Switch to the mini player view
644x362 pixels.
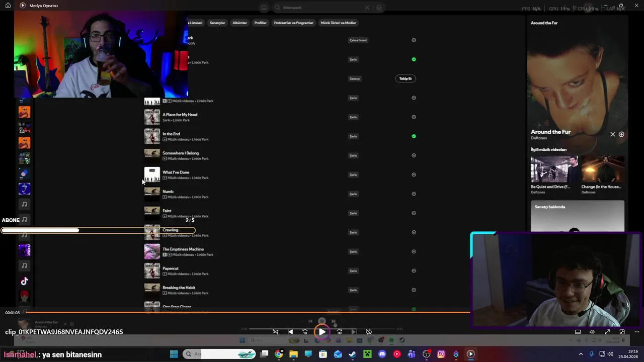pyautogui.click(x=622, y=332)
